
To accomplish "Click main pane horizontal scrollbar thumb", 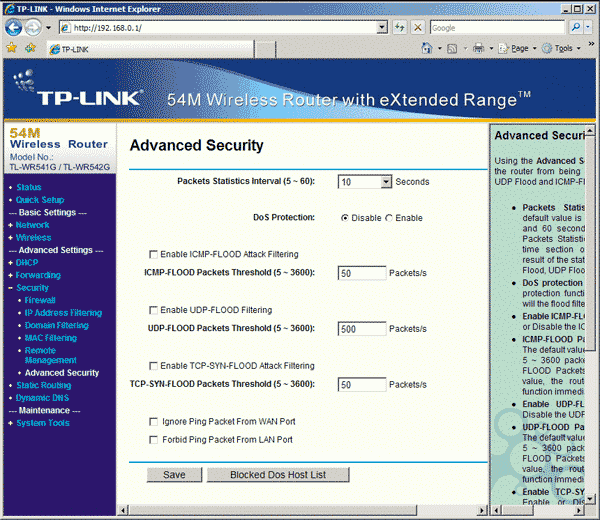I will [x=273, y=510].
